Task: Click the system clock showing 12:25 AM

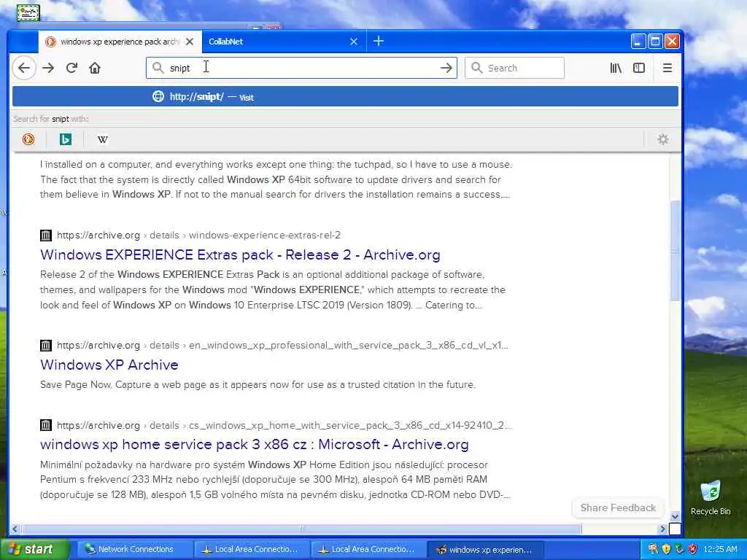Action: pos(720,549)
